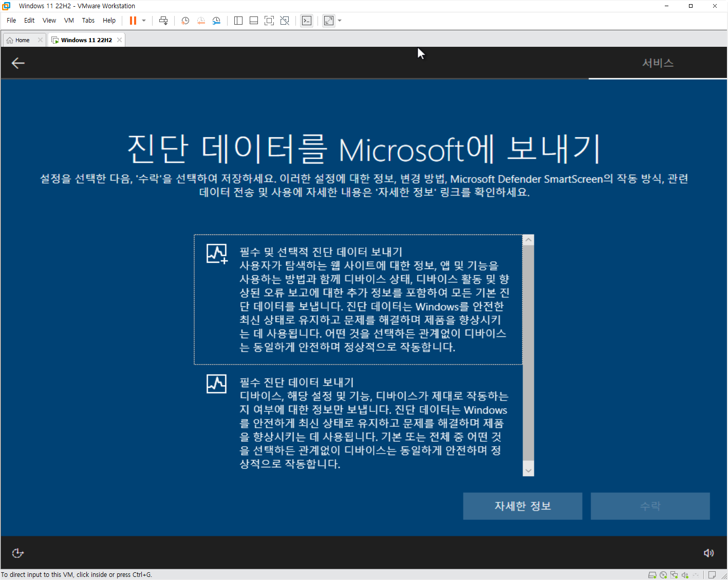Pause the virtual machine
This screenshot has height=580, width=728.
133,21
